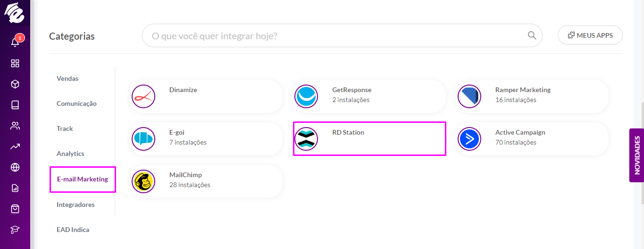Open the globe icon in sidebar
Image resolution: width=644 pixels, height=249 pixels.
point(15,167)
